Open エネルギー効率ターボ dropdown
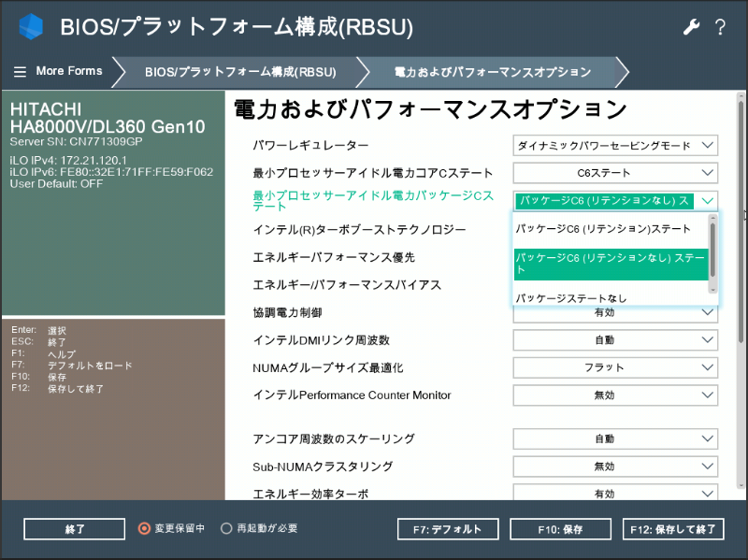Viewport: 748px width, 560px height. pos(615,493)
